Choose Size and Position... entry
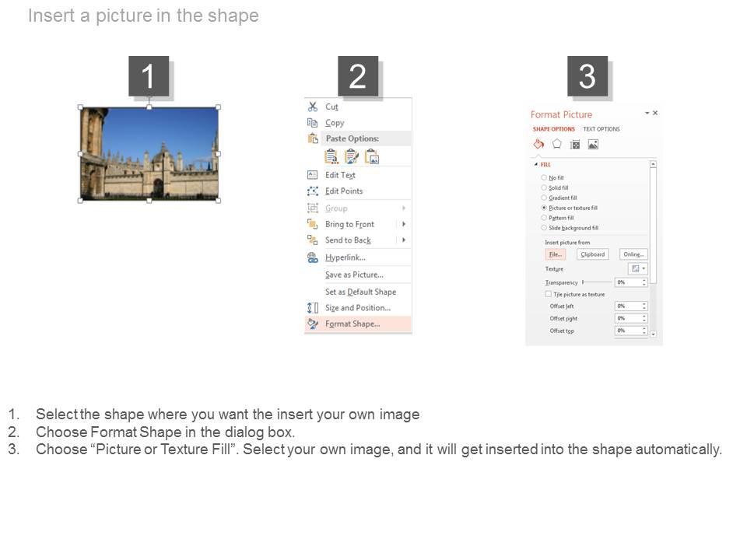This screenshot has width=747, height=560. click(x=358, y=308)
